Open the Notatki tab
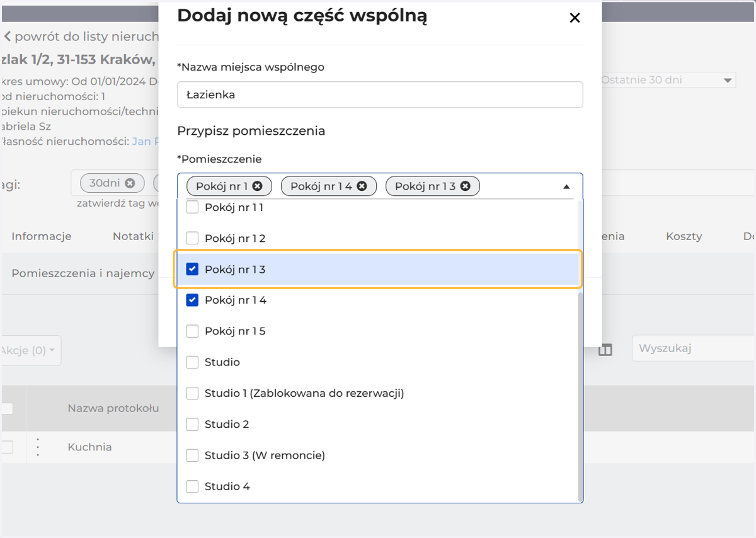The height and width of the screenshot is (538, 756). (x=133, y=236)
